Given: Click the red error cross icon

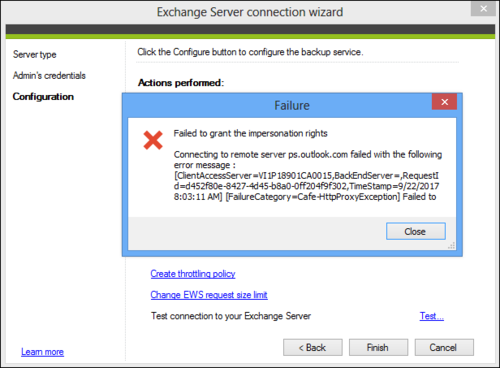Looking at the screenshot, I should [153, 140].
